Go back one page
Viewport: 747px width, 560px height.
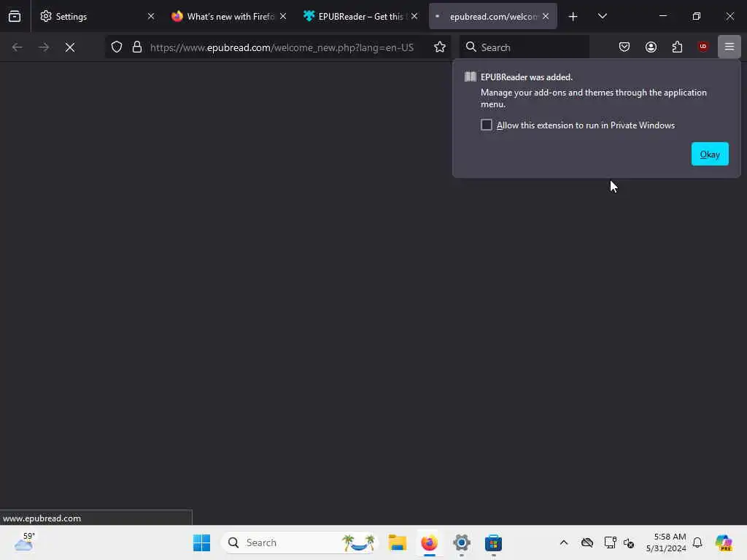[x=18, y=47]
